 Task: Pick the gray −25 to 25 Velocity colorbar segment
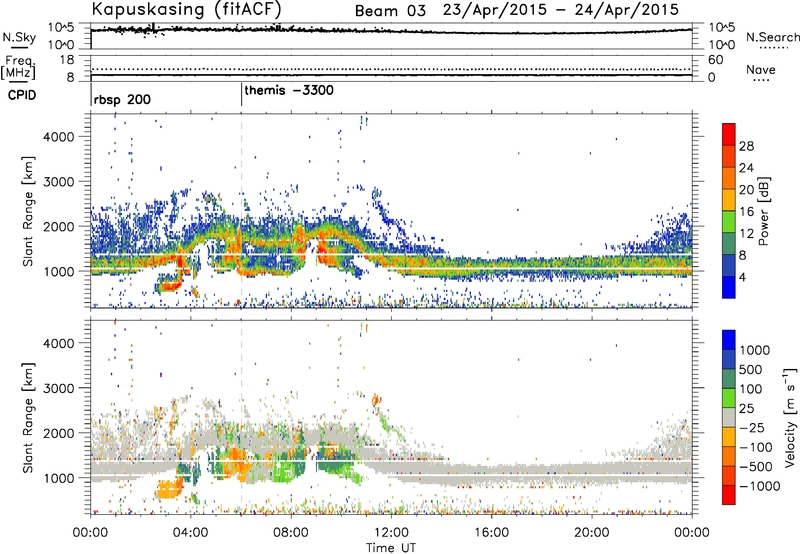729,418
